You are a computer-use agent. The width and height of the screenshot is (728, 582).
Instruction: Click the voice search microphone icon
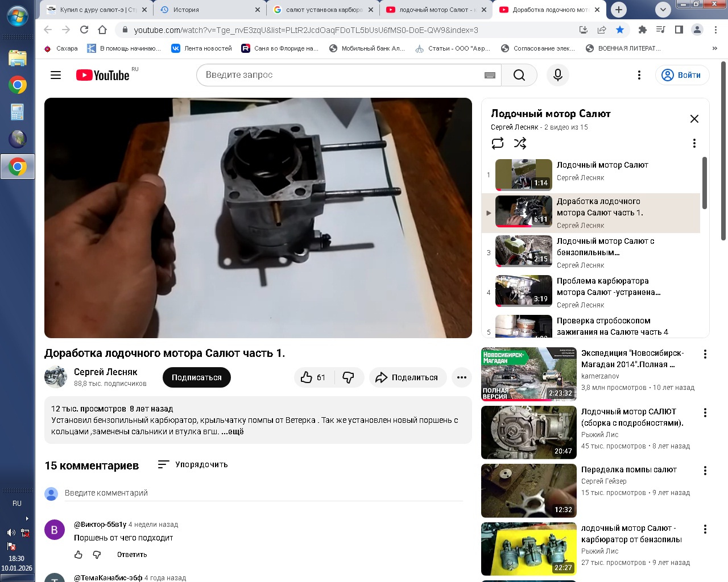point(557,75)
